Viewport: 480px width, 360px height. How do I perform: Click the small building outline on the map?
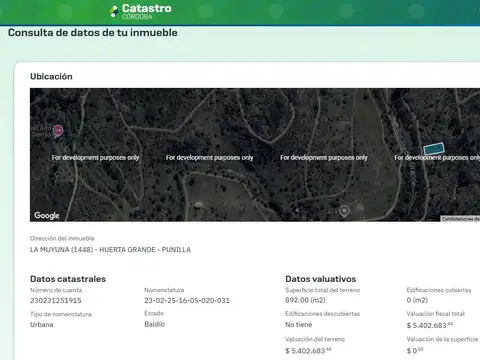click(x=198, y=204)
